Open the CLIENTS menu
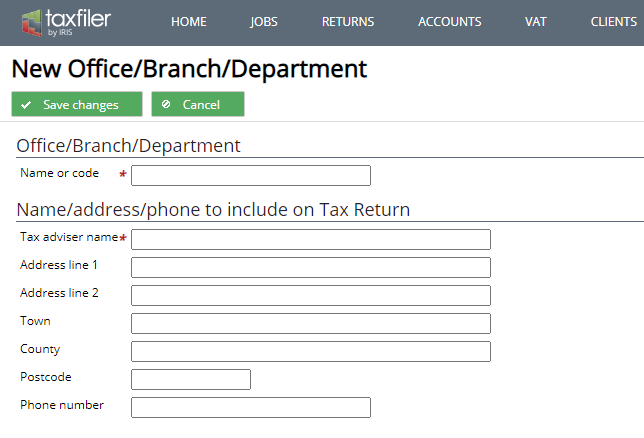This screenshot has height=438, width=644. pyautogui.click(x=614, y=21)
